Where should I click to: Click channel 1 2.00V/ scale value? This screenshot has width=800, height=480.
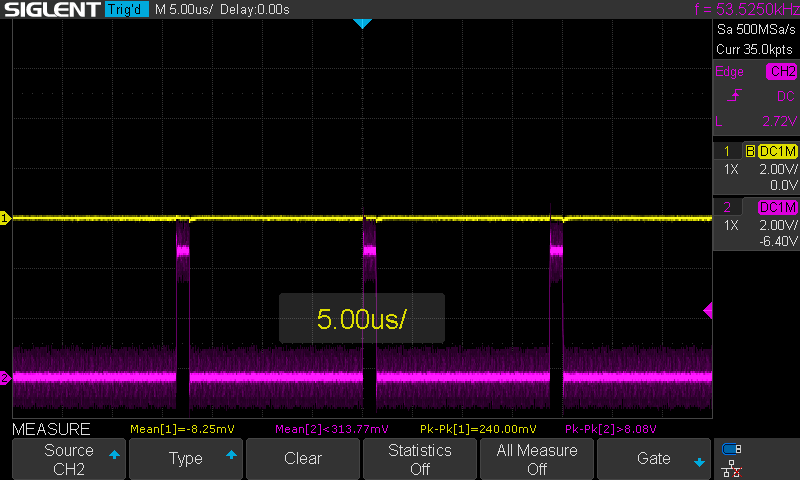pyautogui.click(x=778, y=169)
